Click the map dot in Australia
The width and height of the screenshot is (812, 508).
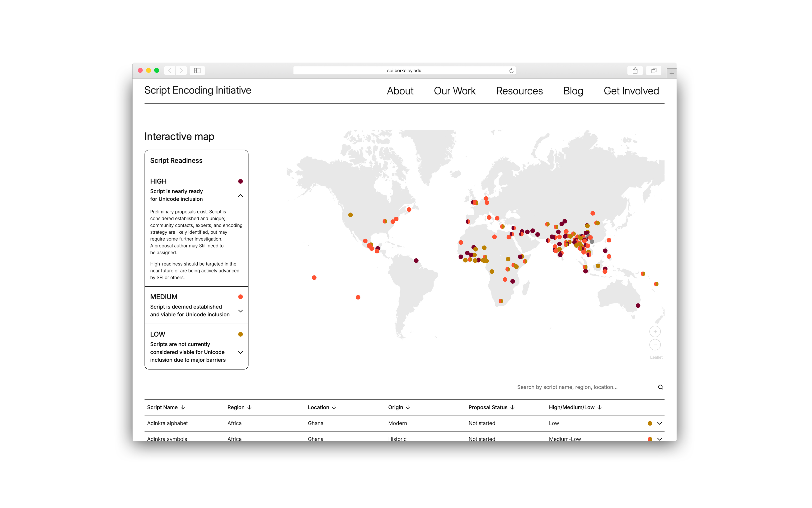[x=638, y=305]
